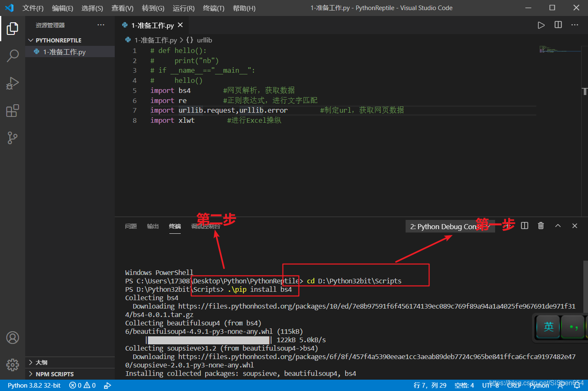Run Python file with play button
Viewport: 588px width, 391px height.
point(541,25)
